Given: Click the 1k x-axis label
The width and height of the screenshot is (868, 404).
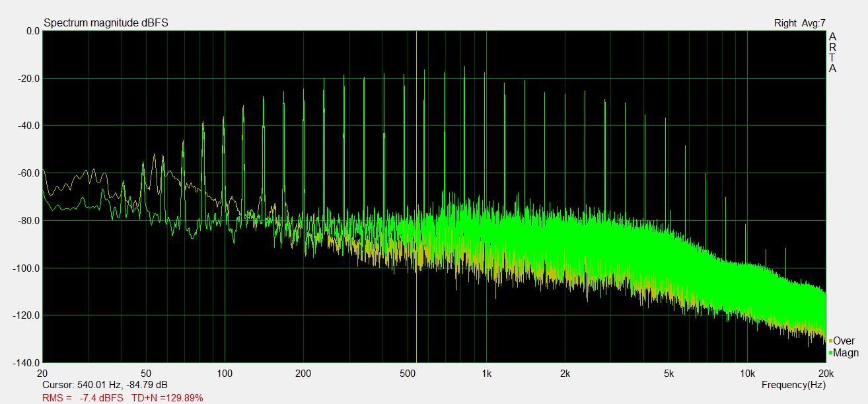Looking at the screenshot, I should pyautogui.click(x=487, y=374).
